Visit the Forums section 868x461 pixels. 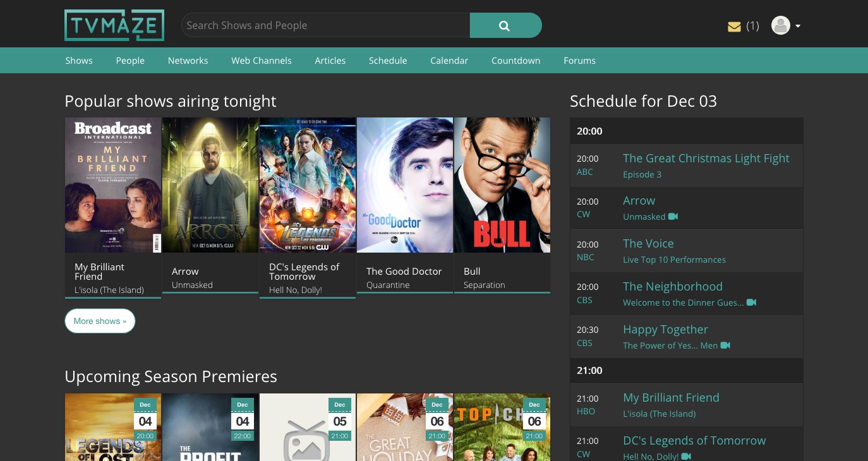point(579,61)
